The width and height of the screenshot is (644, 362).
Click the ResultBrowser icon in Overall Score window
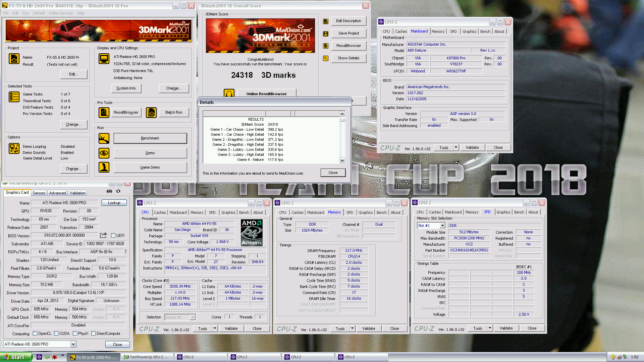click(325, 46)
